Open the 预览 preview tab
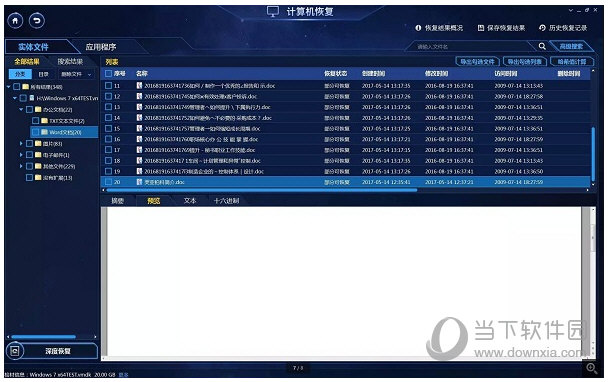611x382 pixels. (x=154, y=201)
